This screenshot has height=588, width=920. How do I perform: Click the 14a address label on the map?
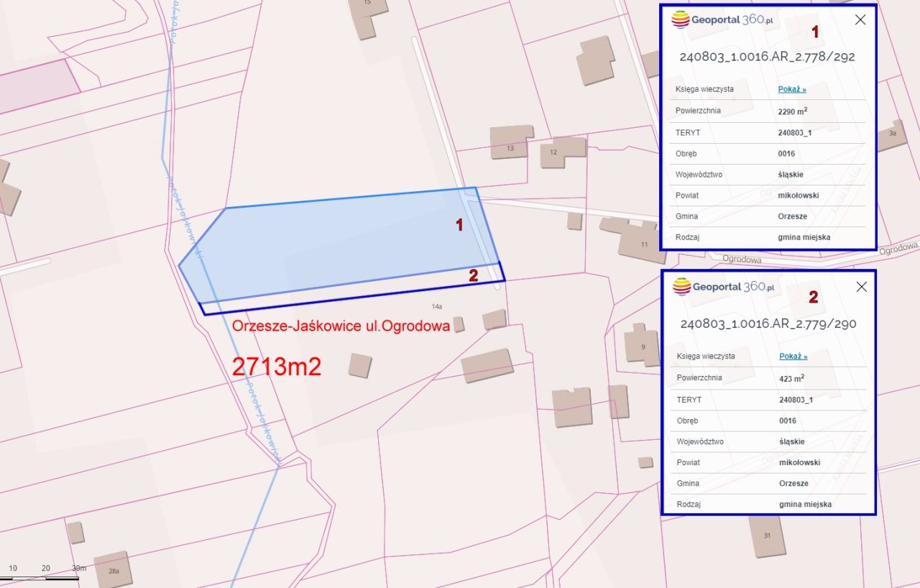tap(436, 306)
